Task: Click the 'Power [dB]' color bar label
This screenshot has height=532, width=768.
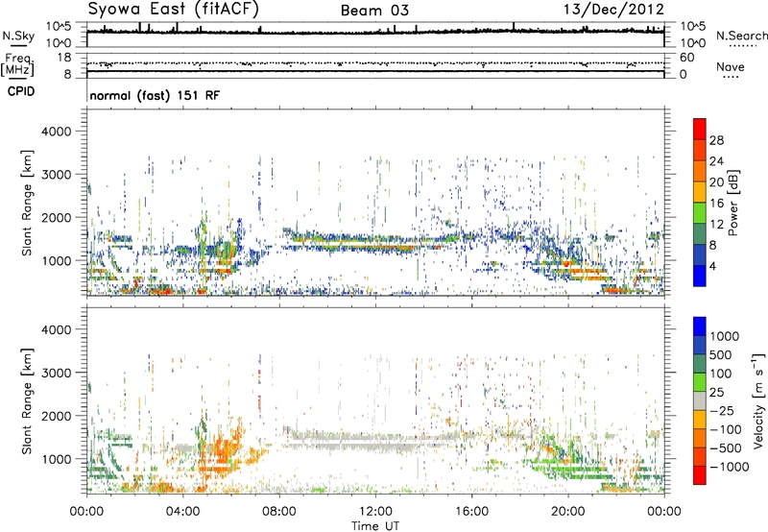Action: pyautogui.click(x=732, y=203)
